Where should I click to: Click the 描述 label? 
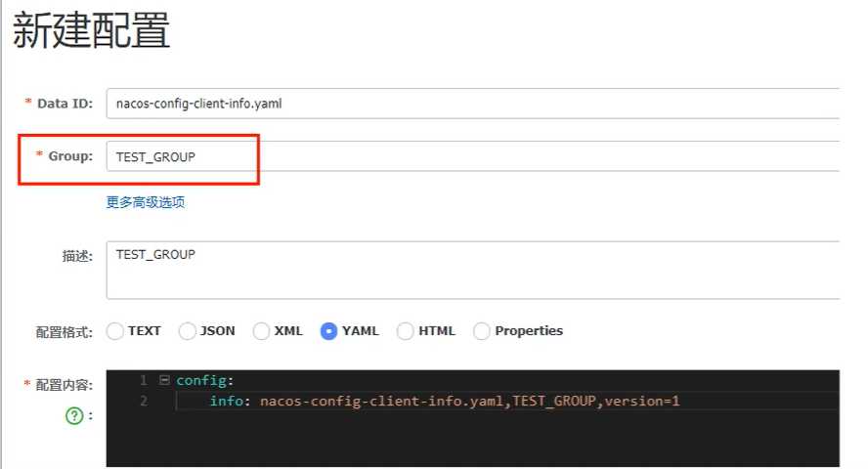pyautogui.click(x=77, y=256)
